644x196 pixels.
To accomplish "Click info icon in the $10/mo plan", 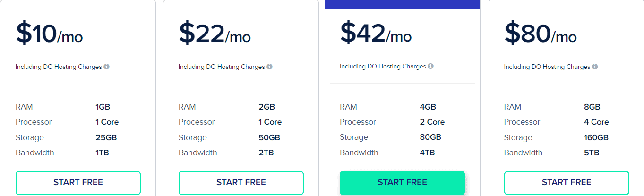I will (x=107, y=67).
